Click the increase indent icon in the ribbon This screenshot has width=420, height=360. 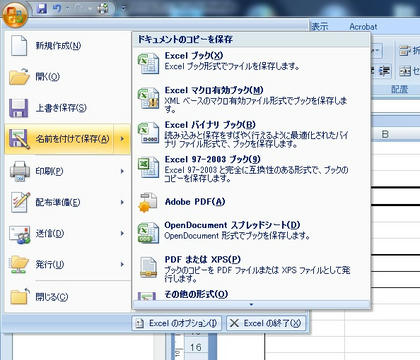coord(384,71)
